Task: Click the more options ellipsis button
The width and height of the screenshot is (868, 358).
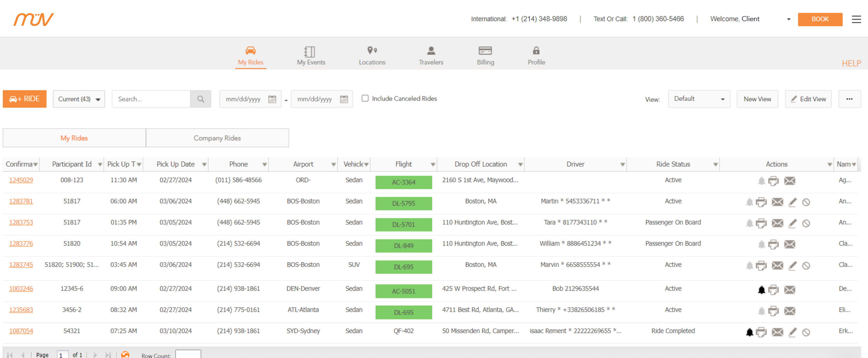Action: (849, 99)
